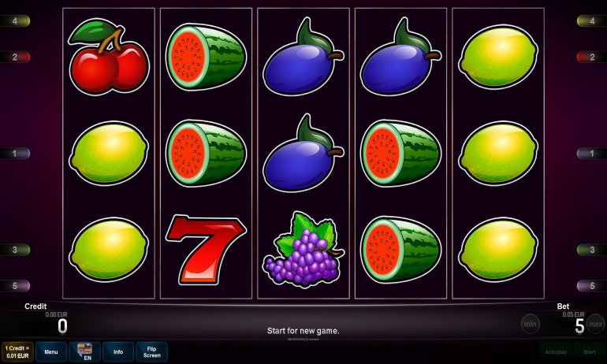This screenshot has width=607, height=364.
Task: Click the top watermelon in second reel
Action: 206,57
